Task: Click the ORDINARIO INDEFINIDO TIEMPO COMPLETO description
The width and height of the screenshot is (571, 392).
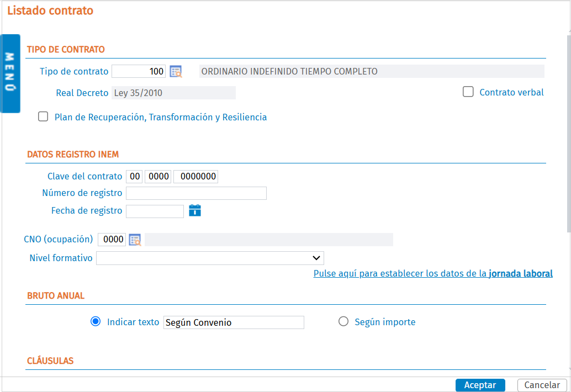Action: pyautogui.click(x=372, y=71)
